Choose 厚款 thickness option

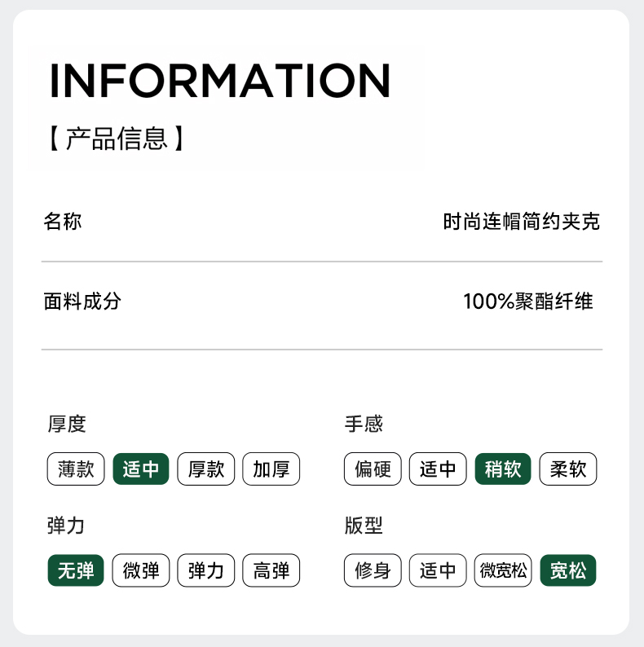(206, 469)
